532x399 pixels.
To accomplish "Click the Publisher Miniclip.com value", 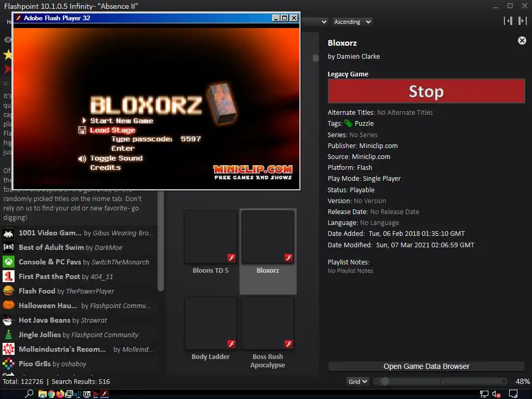I will (x=378, y=145).
